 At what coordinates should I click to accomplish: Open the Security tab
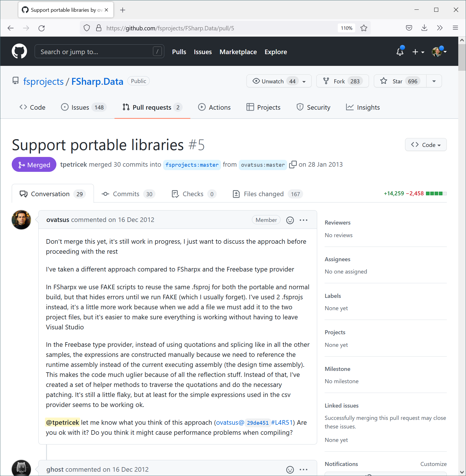click(x=313, y=107)
